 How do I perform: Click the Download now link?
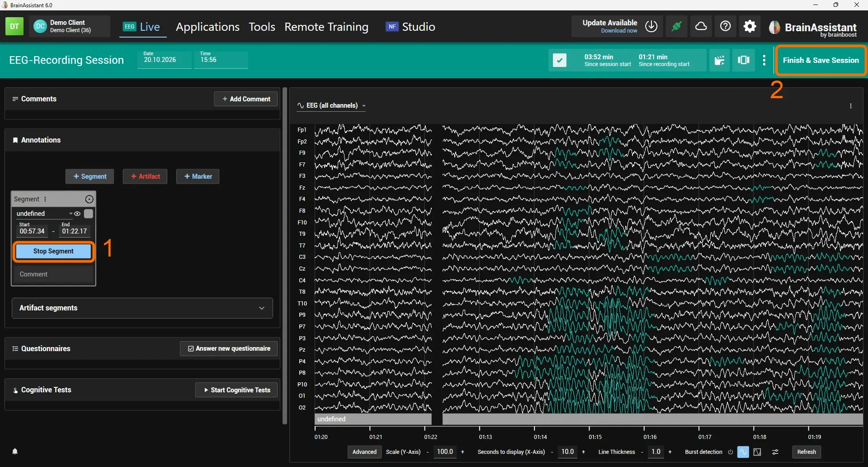(619, 31)
